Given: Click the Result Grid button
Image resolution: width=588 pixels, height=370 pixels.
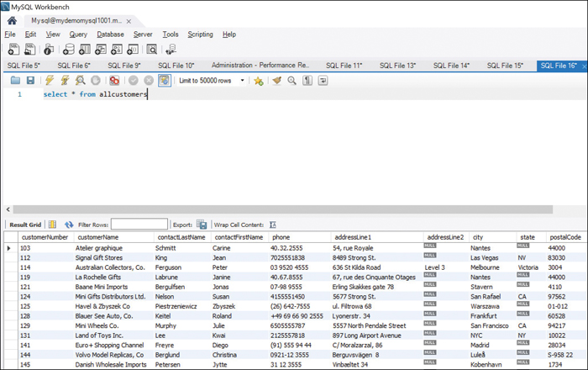Looking at the screenshot, I should pos(25,225).
